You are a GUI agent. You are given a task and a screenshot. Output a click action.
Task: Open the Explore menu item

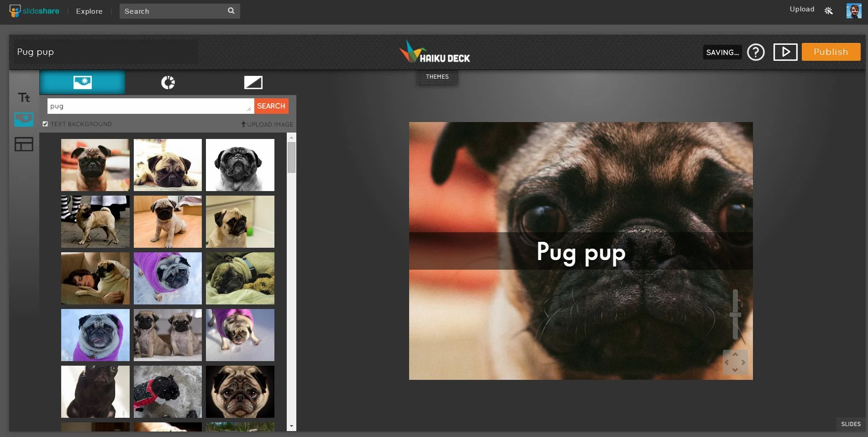click(x=89, y=11)
